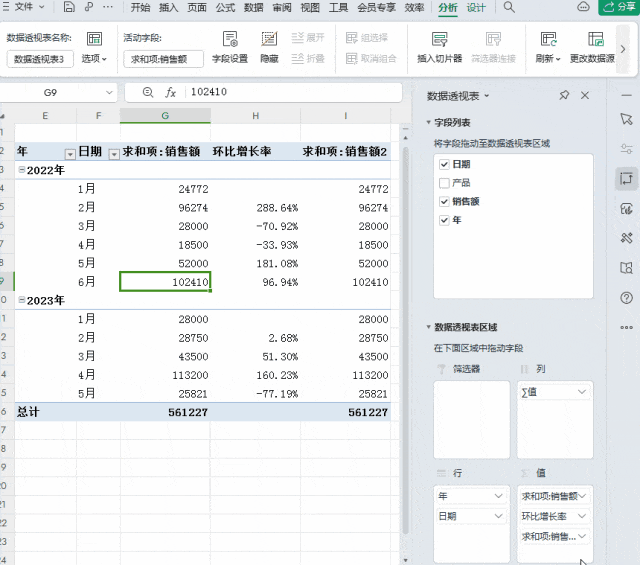Select the cell with 288.64%
Viewport: 640px width, 565px height.
pyautogui.click(x=256, y=208)
